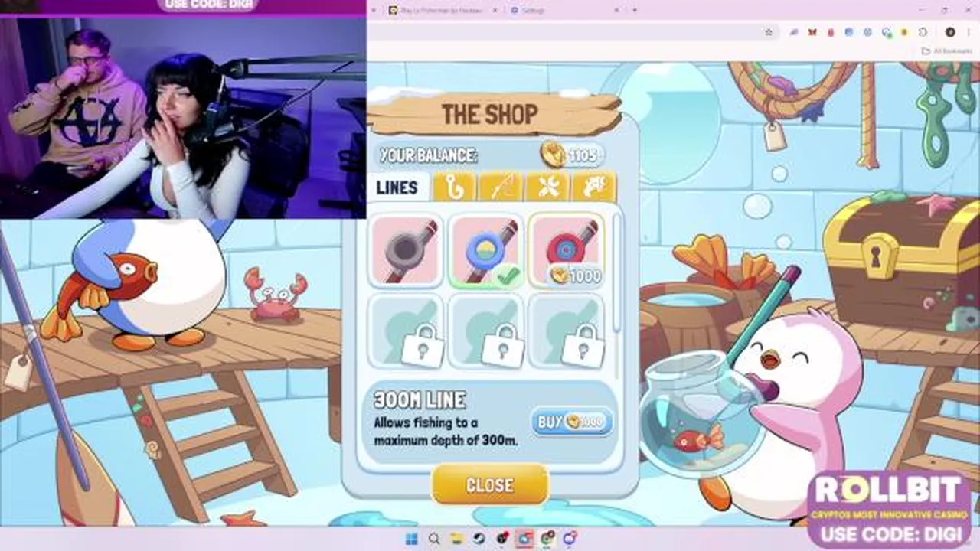980x551 pixels.
Task: Click the gold coin balance icon
Action: click(x=553, y=155)
